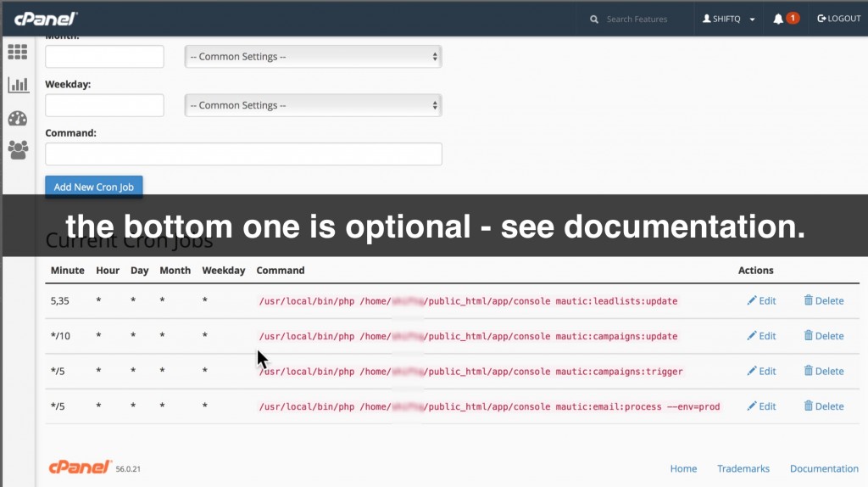Click the 5,35 minute value

tap(60, 301)
